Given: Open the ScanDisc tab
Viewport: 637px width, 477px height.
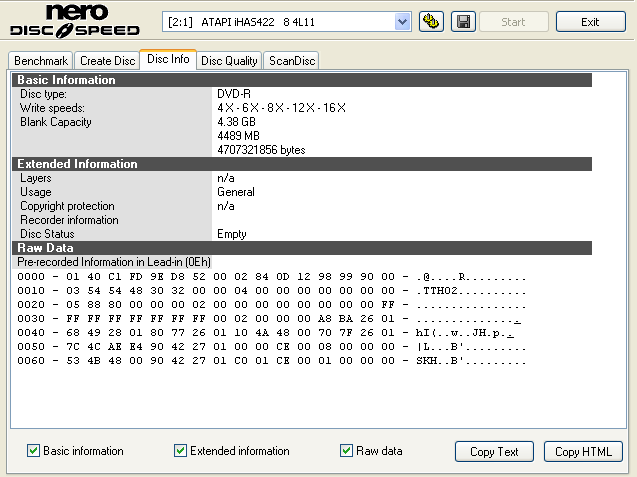Looking at the screenshot, I should pos(292,61).
